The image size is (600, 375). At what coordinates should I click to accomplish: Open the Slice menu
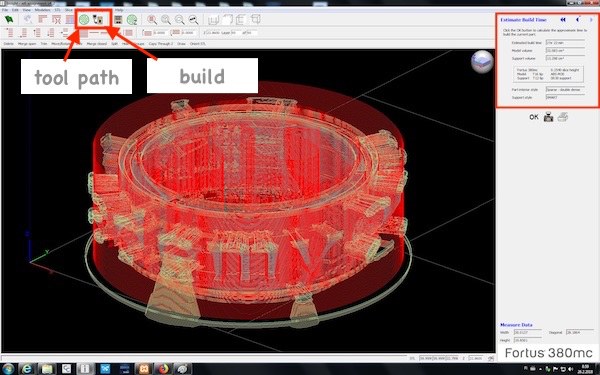(68, 10)
